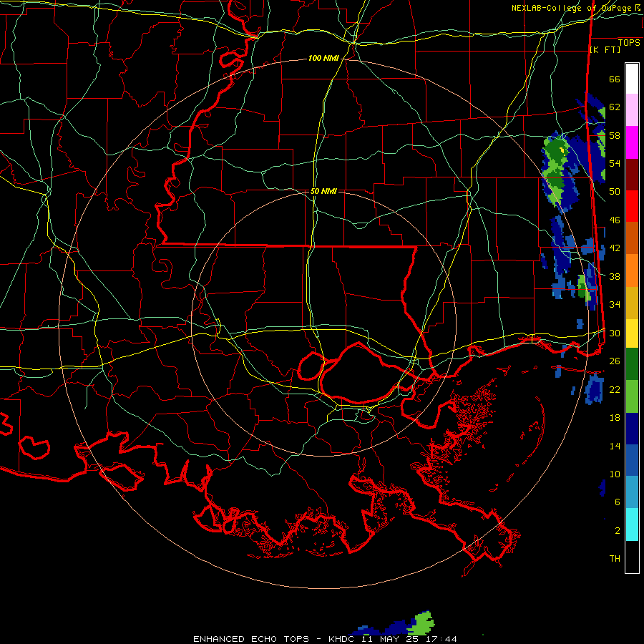Click the light orange swatch beside 38
This screenshot has height=644, width=644.
pyautogui.click(x=632, y=270)
